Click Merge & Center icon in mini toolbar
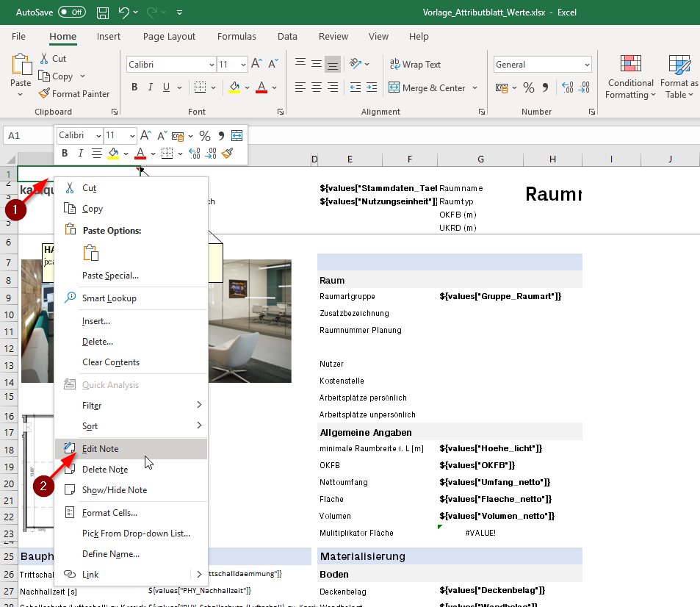 coord(237,135)
